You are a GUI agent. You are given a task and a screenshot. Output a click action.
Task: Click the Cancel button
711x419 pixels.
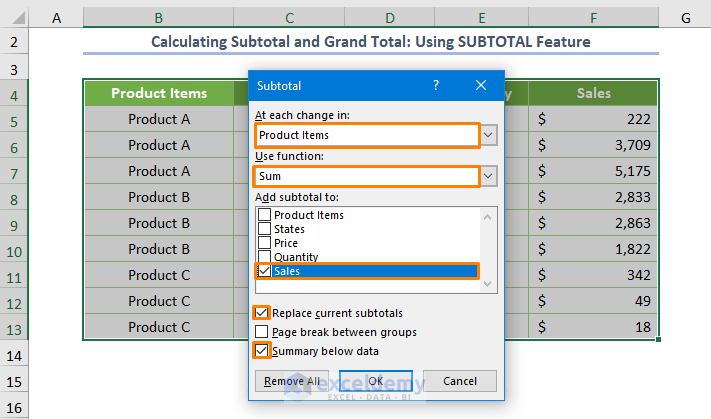click(459, 381)
